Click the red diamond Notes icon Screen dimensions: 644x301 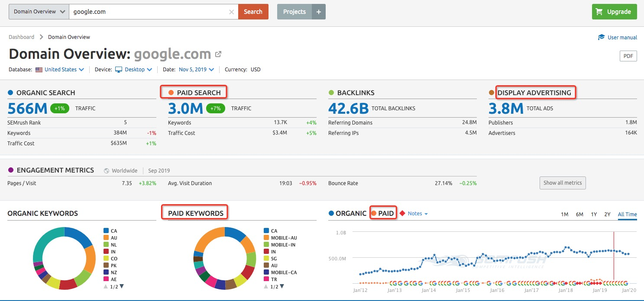pyautogui.click(x=402, y=213)
